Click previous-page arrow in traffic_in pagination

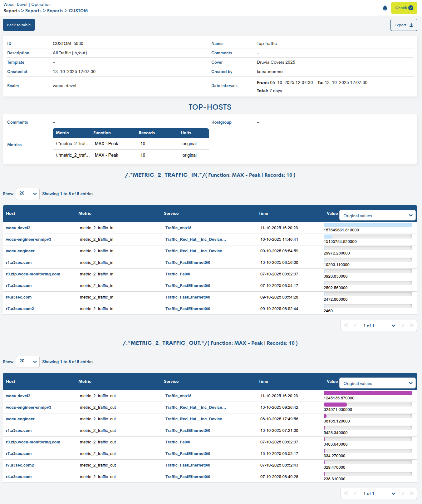tap(355, 326)
